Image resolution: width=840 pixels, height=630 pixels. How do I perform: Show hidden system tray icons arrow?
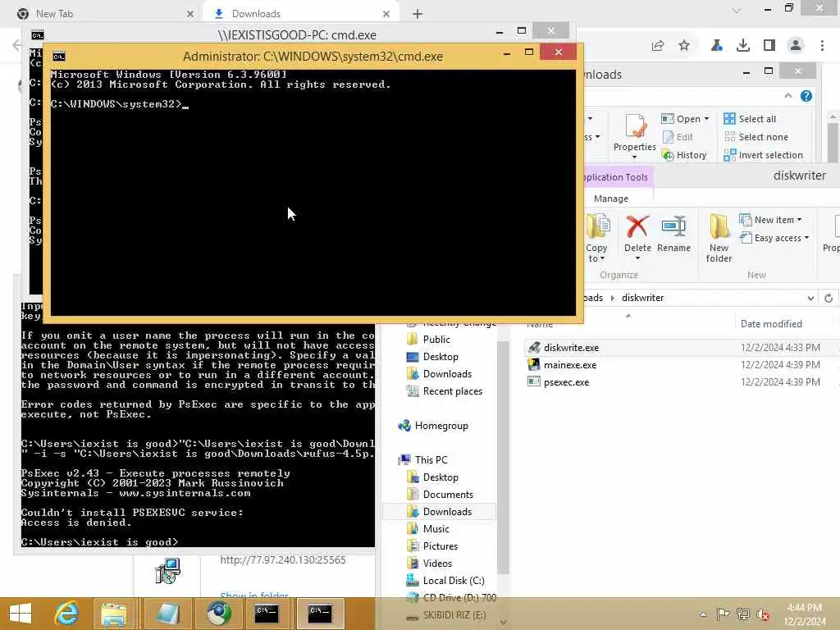tap(703, 614)
